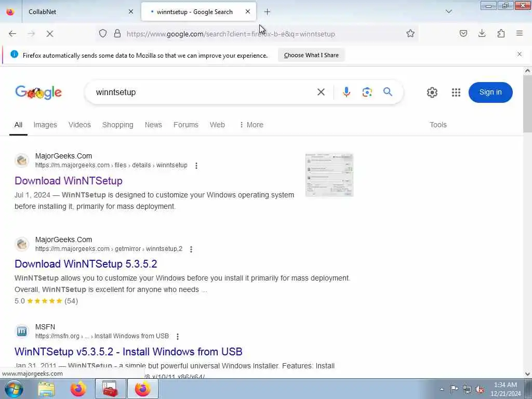Dismiss the Firefox data sharing notification
532x399 pixels.
tap(520, 54)
